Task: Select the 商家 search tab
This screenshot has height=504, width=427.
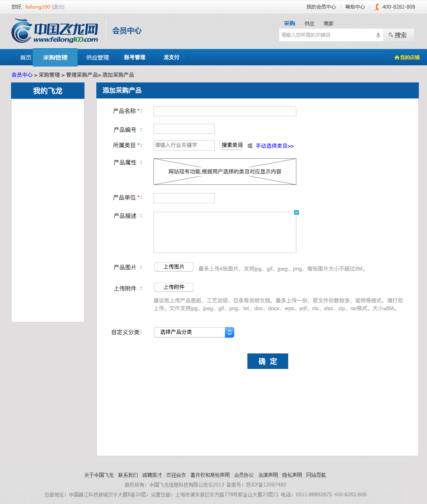Action: coord(329,24)
